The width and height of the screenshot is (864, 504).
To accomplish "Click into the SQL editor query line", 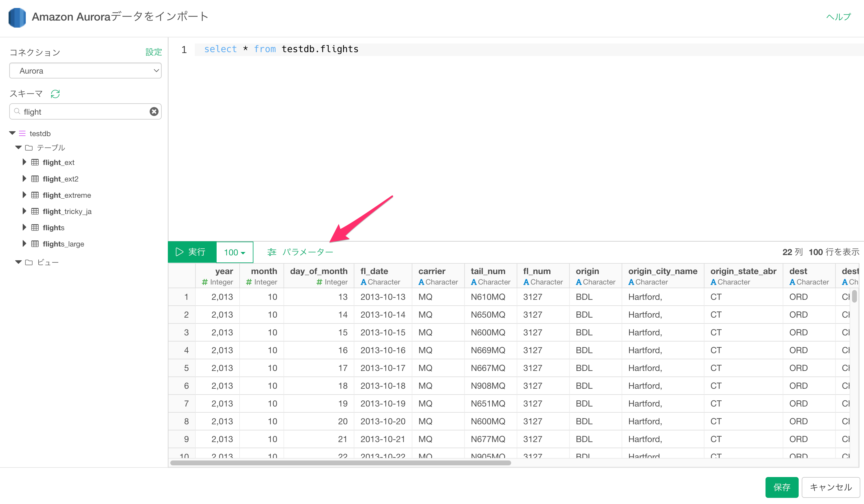I will click(x=529, y=49).
